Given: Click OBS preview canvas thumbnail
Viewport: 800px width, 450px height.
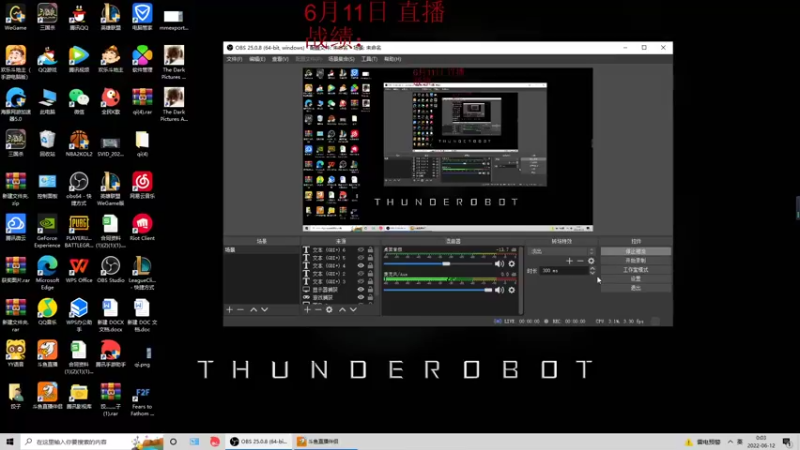Looking at the screenshot, I should (447, 149).
